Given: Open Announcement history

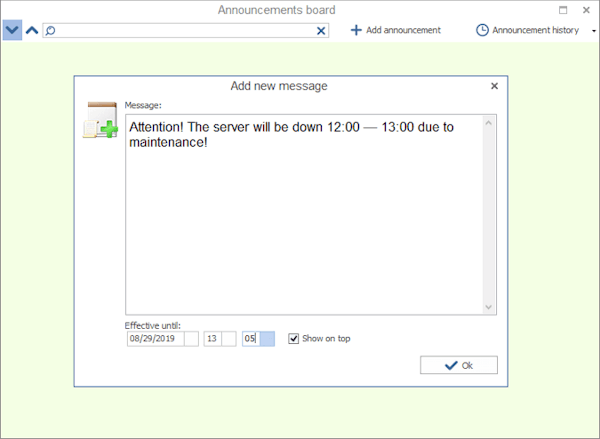Looking at the screenshot, I should click(527, 30).
